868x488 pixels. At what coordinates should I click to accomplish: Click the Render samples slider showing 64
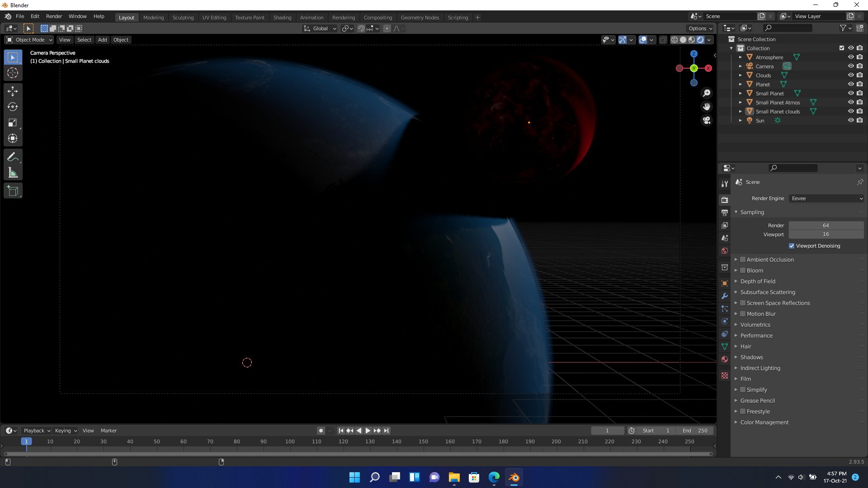click(826, 225)
